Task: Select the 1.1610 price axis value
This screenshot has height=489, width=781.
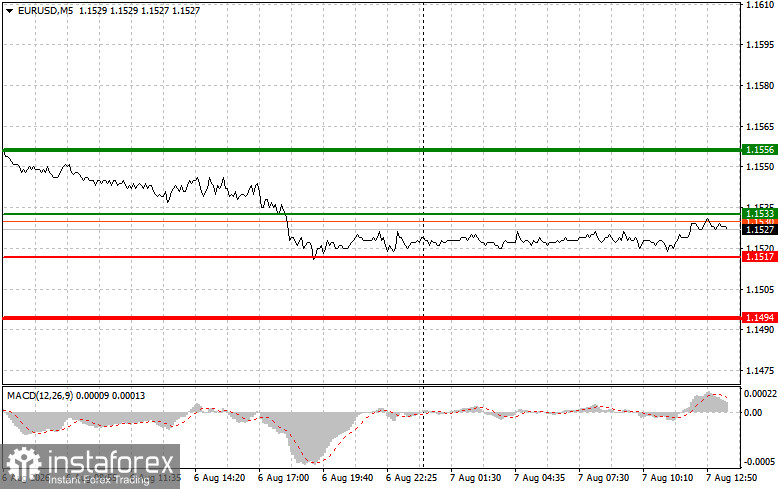Action: pyautogui.click(x=760, y=4)
